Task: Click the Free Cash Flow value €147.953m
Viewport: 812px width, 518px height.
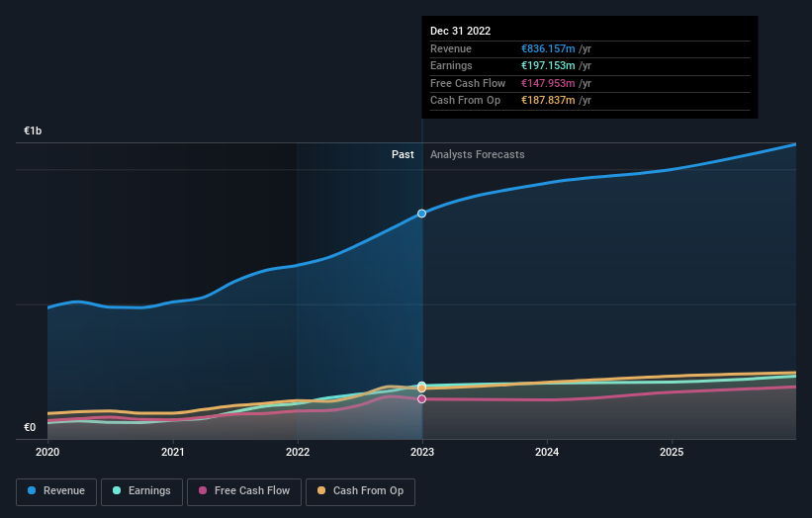Action: pos(548,83)
